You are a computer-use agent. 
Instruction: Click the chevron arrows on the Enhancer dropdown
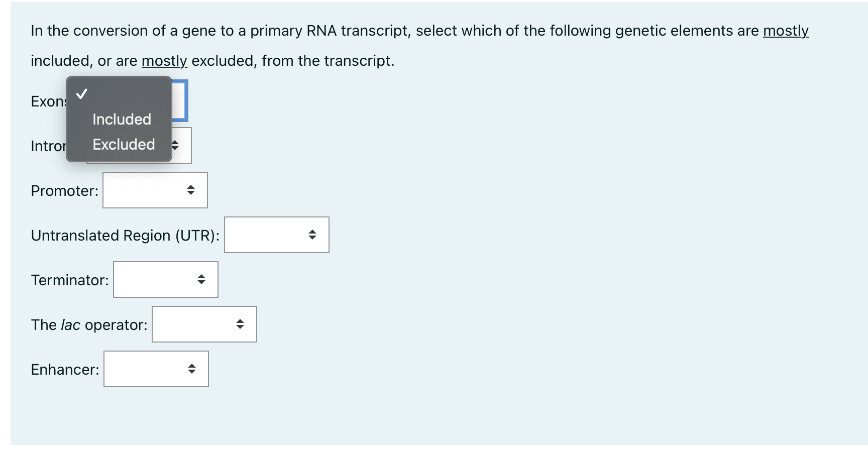click(x=192, y=369)
